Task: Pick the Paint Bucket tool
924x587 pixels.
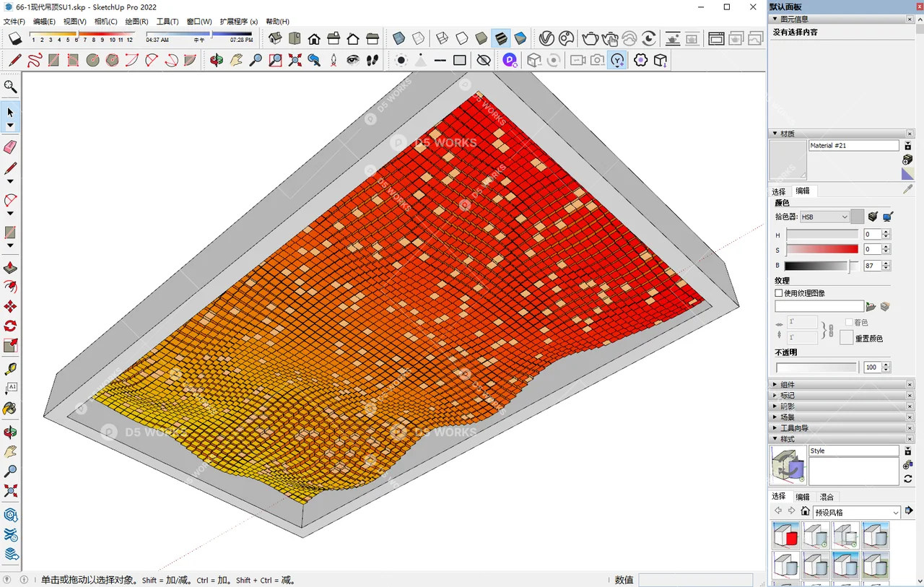Action: pos(10,409)
